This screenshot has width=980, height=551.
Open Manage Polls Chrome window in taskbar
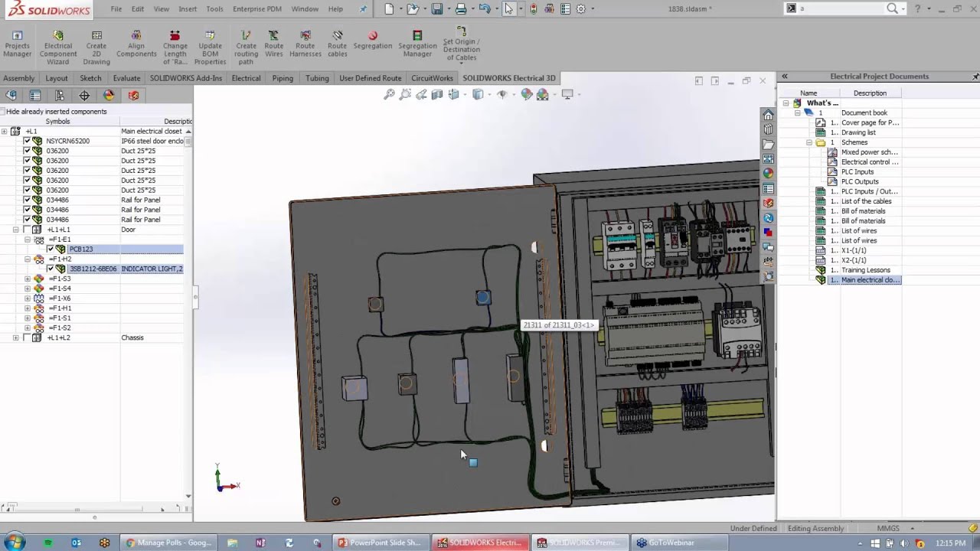(168, 543)
